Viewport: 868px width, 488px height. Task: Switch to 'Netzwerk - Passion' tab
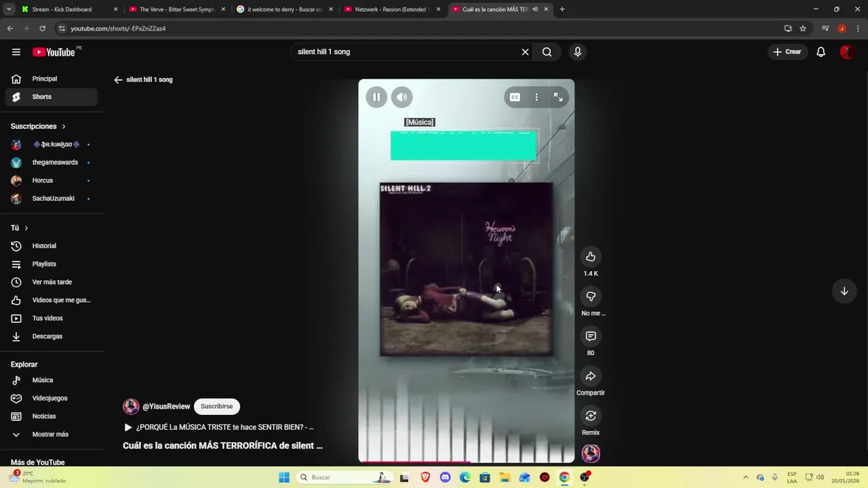click(392, 9)
